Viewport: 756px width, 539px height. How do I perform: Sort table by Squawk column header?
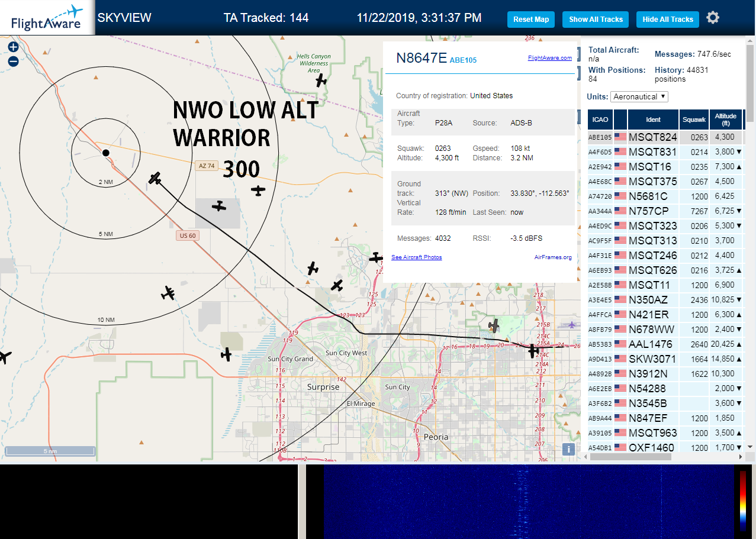pos(694,120)
